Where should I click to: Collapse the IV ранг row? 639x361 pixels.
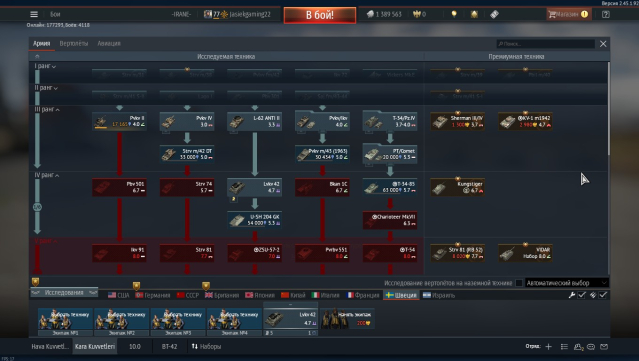(x=46, y=175)
